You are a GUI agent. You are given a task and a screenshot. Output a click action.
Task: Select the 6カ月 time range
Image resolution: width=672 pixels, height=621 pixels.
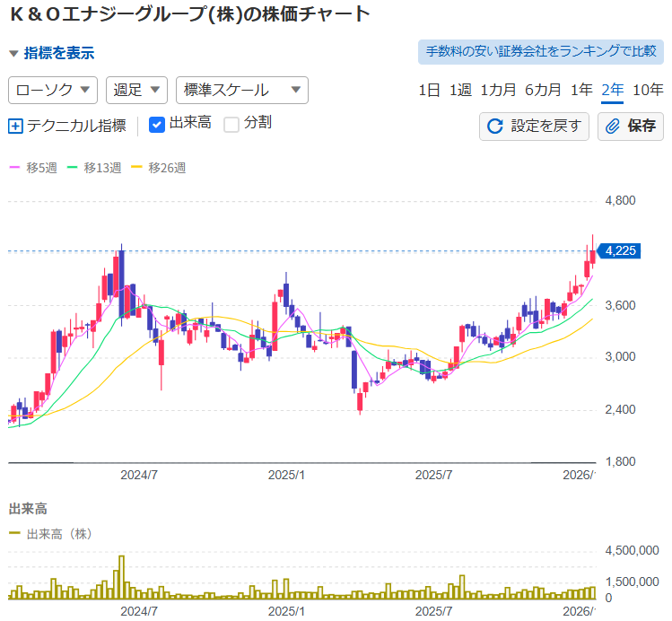[x=543, y=90]
